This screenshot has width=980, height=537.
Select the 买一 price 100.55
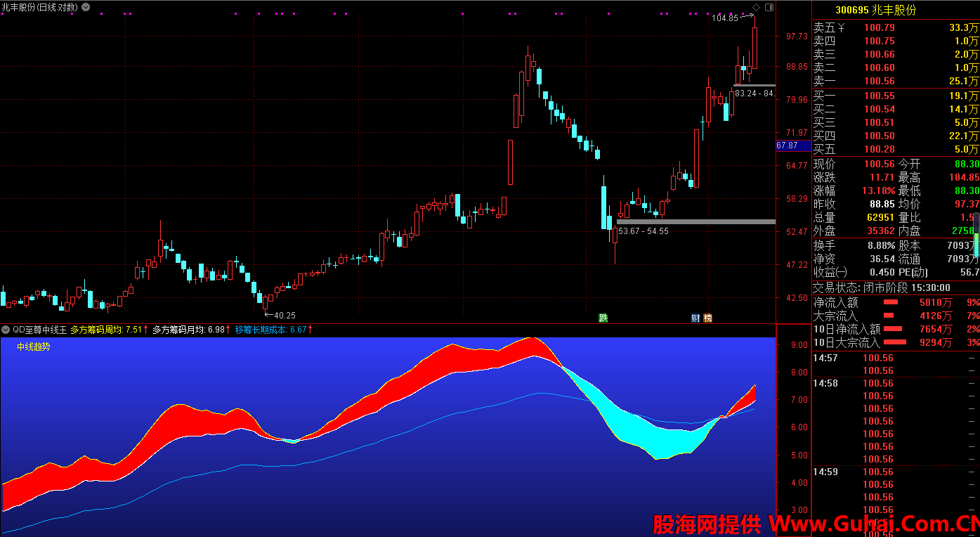point(880,96)
